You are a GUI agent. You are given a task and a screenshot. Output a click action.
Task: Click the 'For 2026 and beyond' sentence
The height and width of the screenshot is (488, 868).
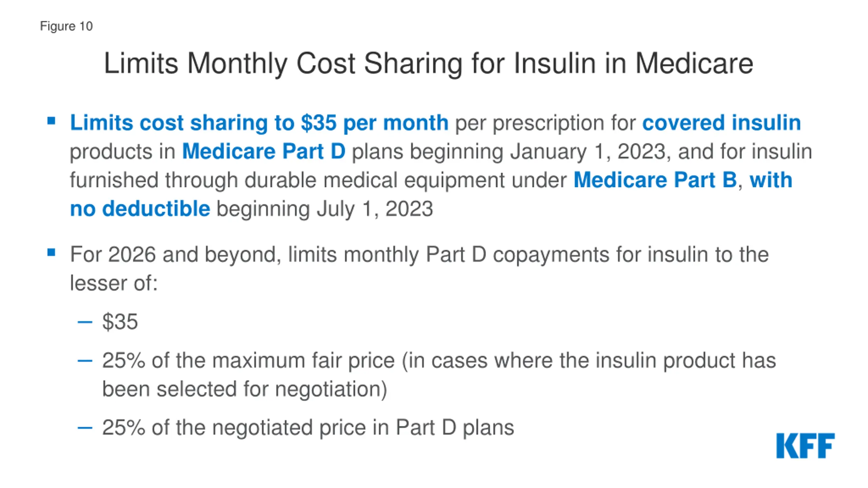click(x=419, y=255)
